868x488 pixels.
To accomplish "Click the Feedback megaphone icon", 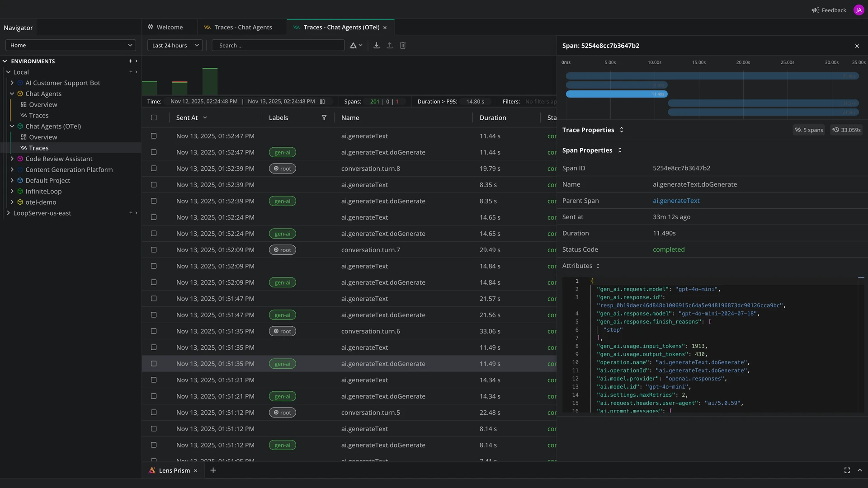I will (x=816, y=10).
